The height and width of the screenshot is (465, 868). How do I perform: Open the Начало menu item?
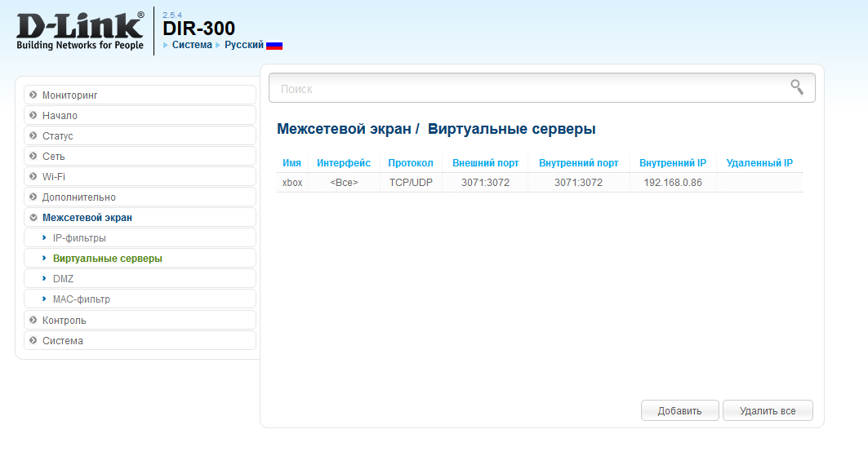[140, 116]
